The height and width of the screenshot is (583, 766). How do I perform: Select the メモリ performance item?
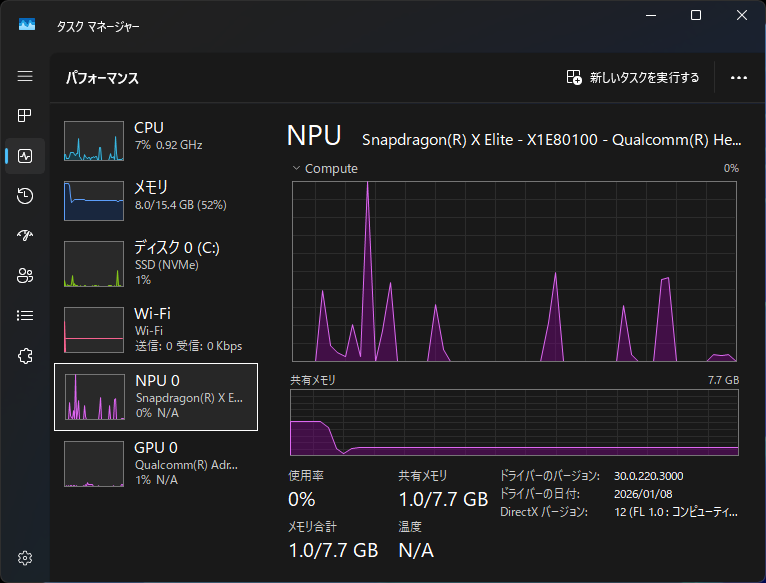tap(156, 201)
